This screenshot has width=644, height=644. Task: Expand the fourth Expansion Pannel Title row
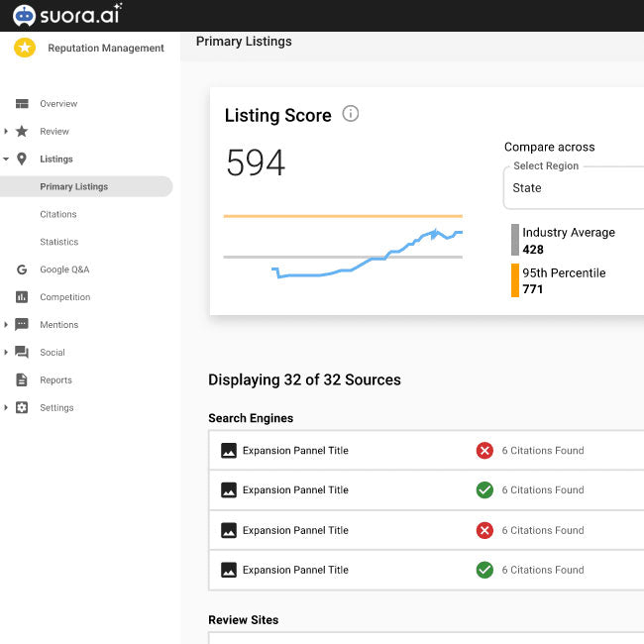coord(295,570)
